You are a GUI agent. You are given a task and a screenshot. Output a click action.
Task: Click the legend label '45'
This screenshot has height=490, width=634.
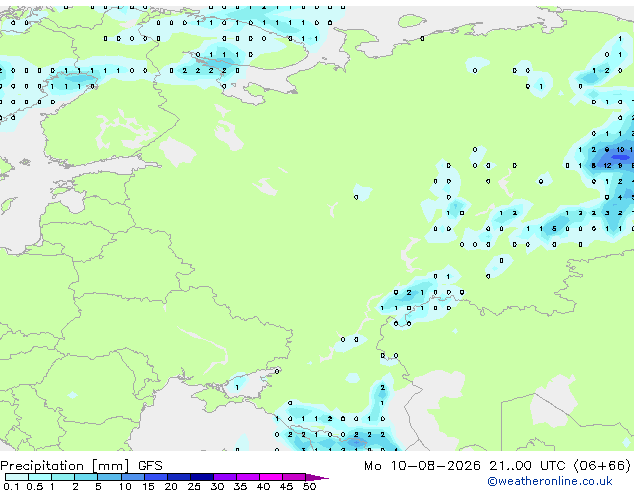pos(286,486)
